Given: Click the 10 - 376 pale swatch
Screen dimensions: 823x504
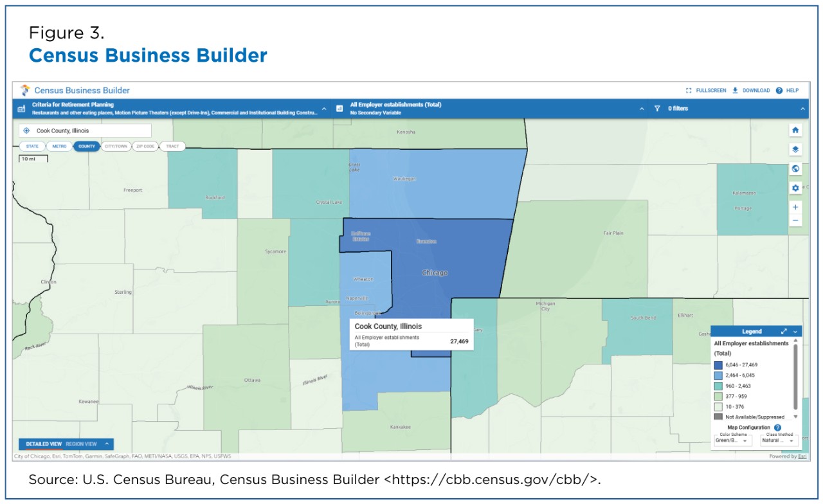Looking at the screenshot, I should [718, 406].
